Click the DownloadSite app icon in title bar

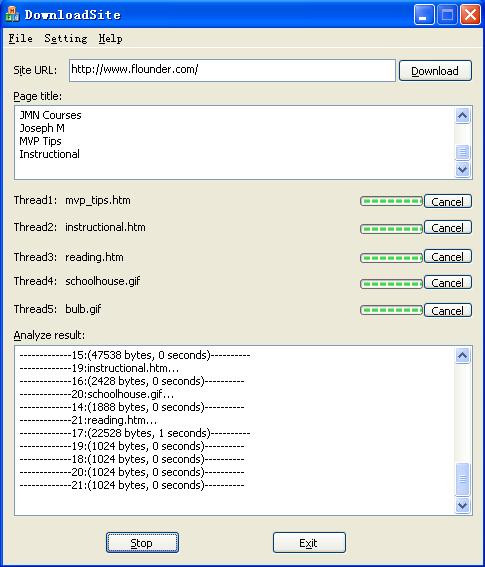(x=12, y=14)
